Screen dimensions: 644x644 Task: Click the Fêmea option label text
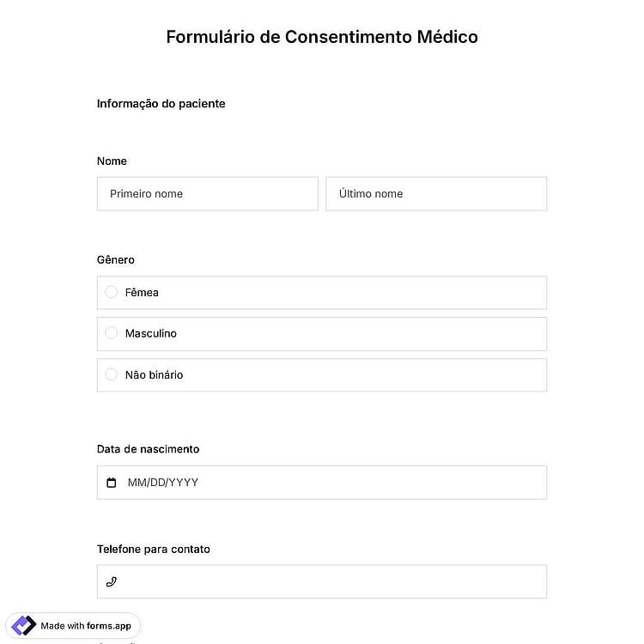[x=142, y=293]
